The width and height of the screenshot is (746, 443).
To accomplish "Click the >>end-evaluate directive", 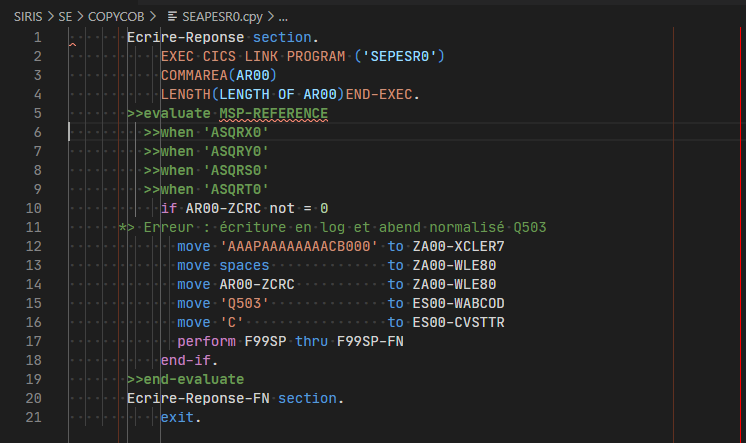I will click(185, 379).
